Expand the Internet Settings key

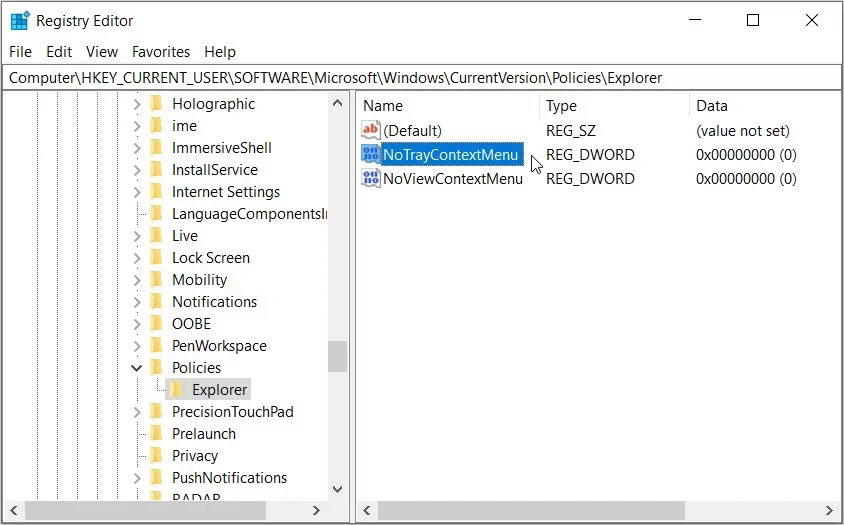pyautogui.click(x=137, y=191)
